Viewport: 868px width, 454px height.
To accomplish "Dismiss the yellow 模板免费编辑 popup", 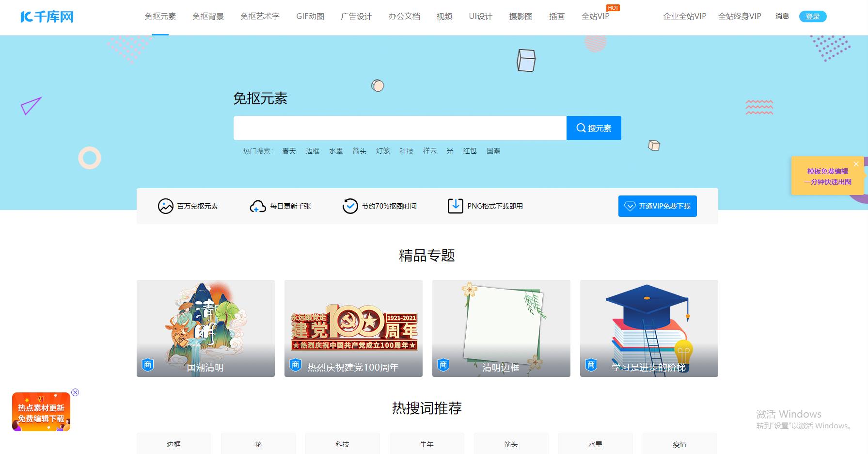I will (x=856, y=164).
